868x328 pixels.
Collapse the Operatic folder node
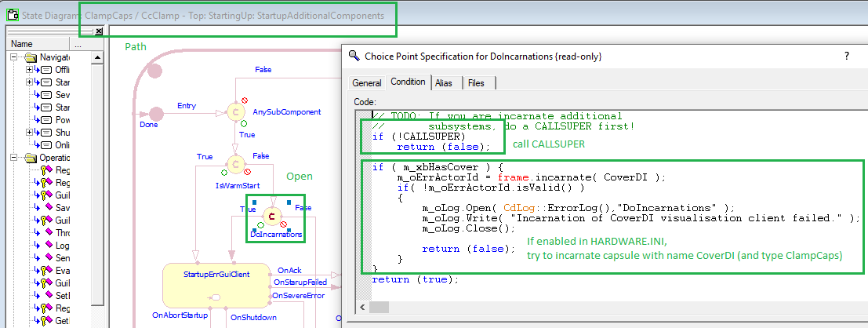point(13,158)
